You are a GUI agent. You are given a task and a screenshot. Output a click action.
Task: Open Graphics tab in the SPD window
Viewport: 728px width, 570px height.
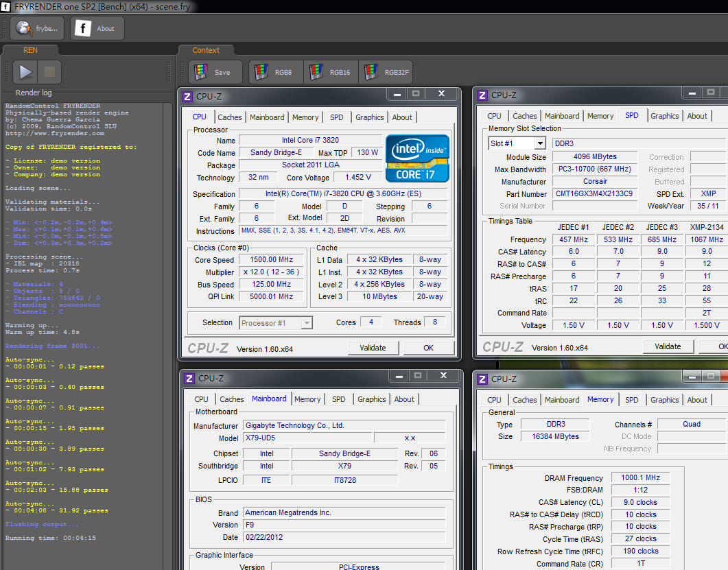pyautogui.click(x=664, y=116)
